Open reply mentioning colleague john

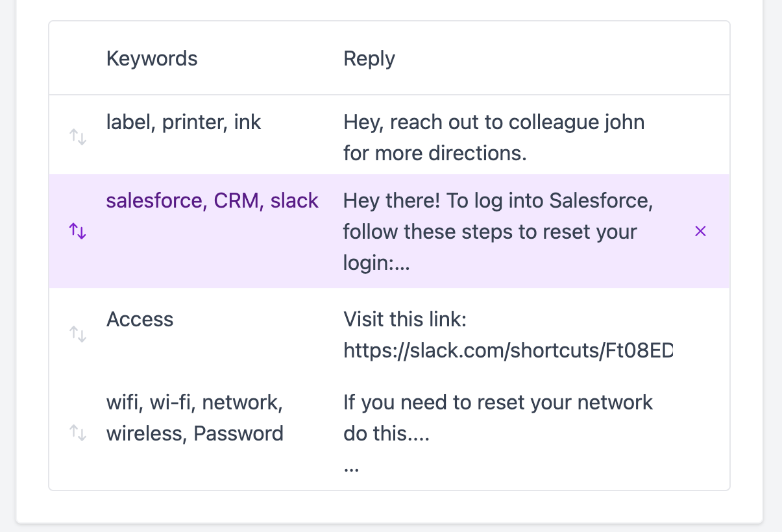point(494,138)
